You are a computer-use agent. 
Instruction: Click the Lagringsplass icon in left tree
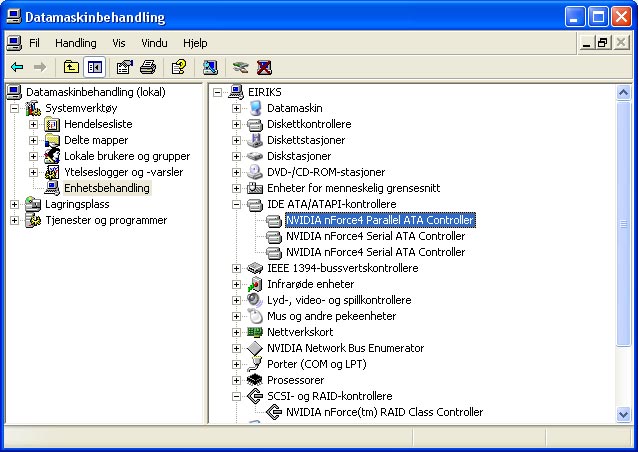point(33,204)
